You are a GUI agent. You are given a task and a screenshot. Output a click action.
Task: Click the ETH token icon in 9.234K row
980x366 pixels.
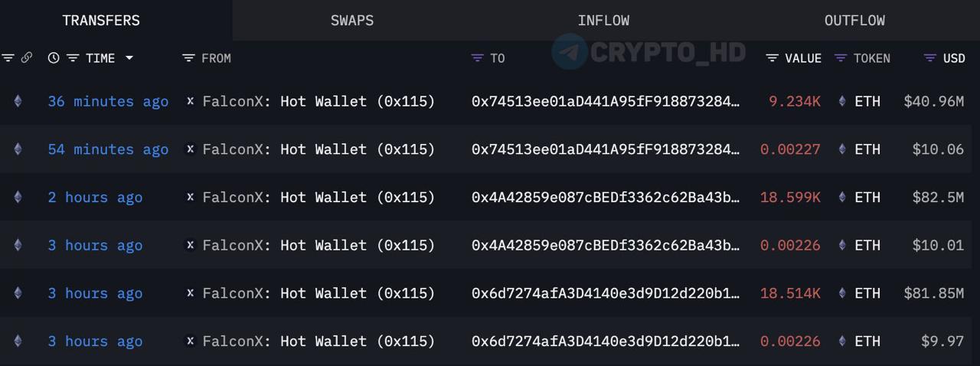pos(842,101)
